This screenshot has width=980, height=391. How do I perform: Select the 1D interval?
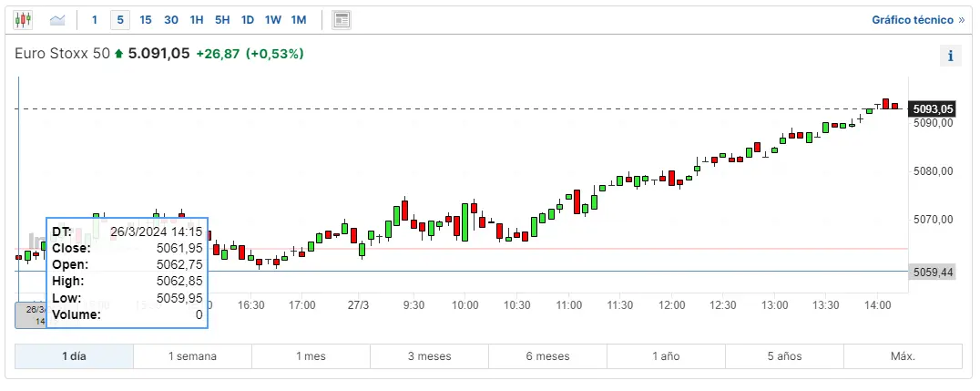[248, 20]
